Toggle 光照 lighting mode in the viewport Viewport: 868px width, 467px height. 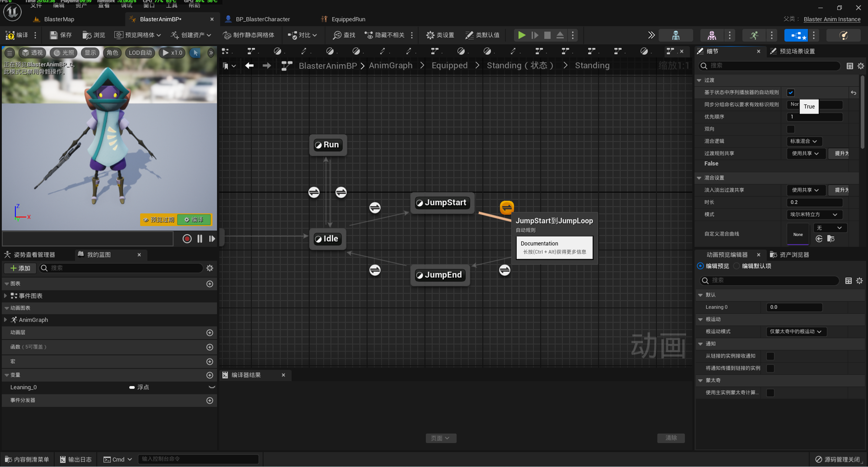point(63,53)
